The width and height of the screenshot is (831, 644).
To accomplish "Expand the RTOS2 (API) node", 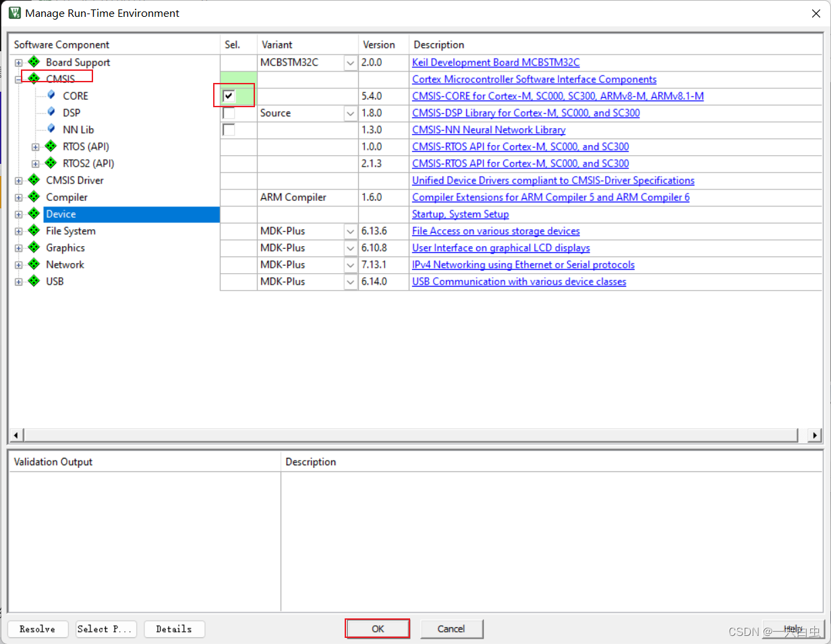I will [36, 164].
